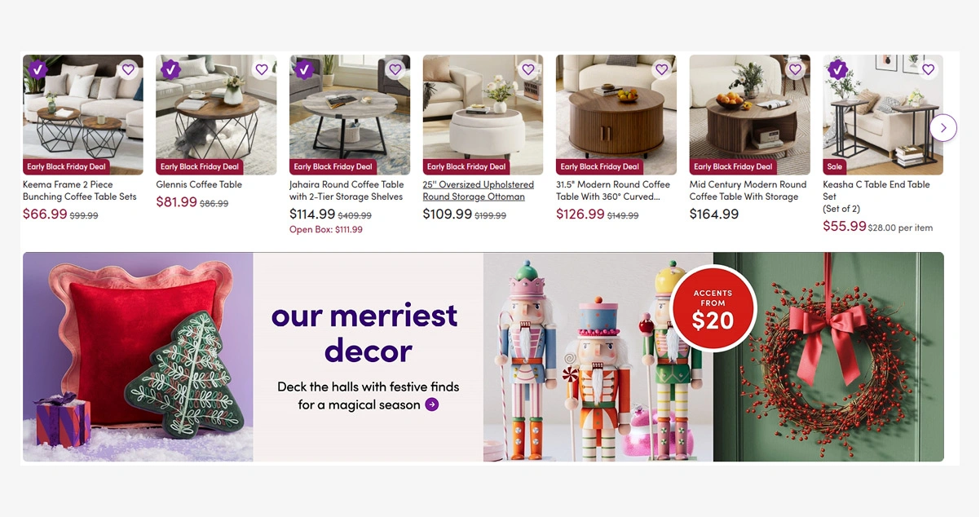Toggle heart on Jahaira Round Coffee Table
This screenshot has height=517, width=980.
395,70
